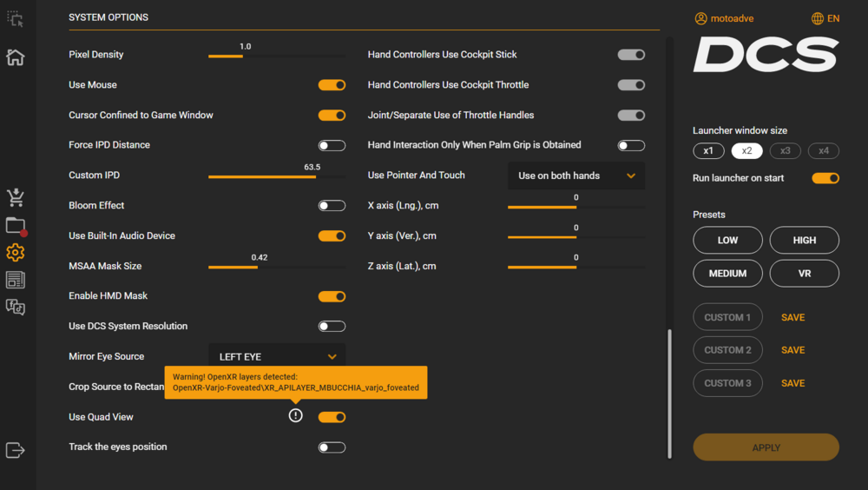Go to the Home icon in sidebar

click(15, 57)
